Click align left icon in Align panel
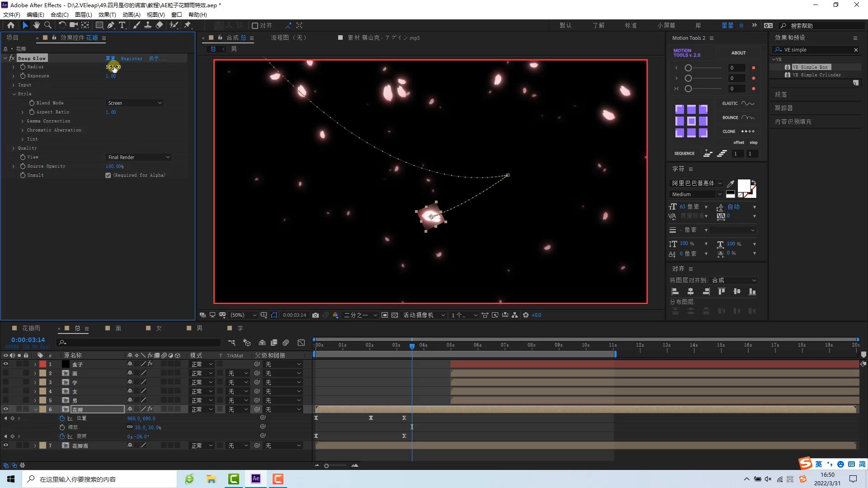The width and height of the screenshot is (868, 488). [x=675, y=291]
